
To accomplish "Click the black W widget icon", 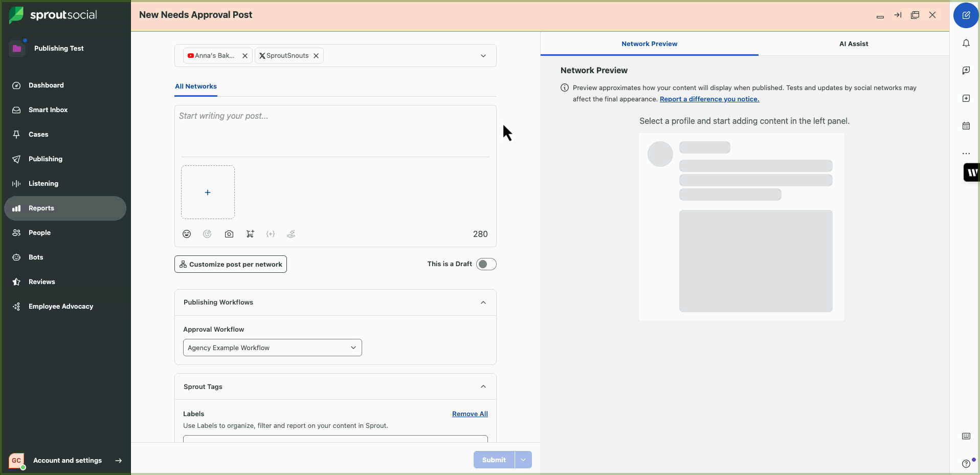I will 972,172.
